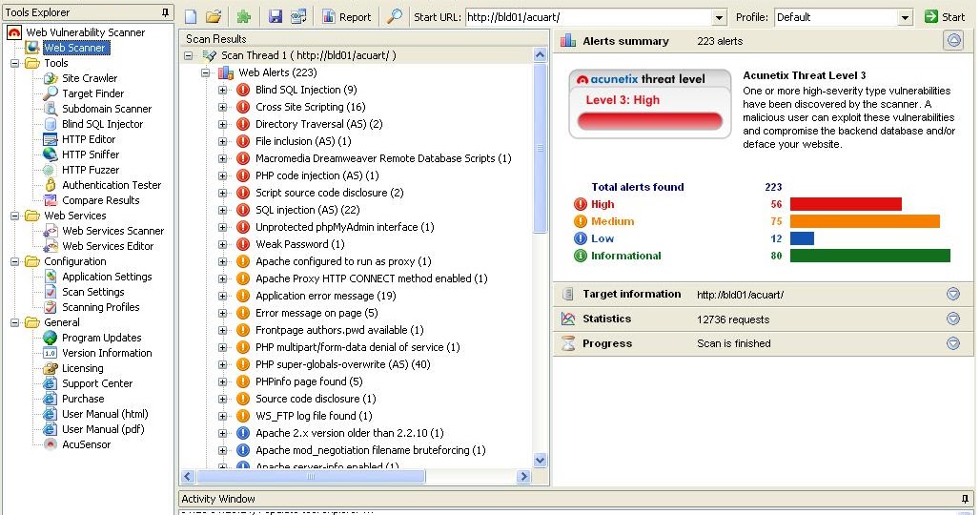The width and height of the screenshot is (980, 515).
Task: Open Purchase link in tree
Action: (x=83, y=399)
